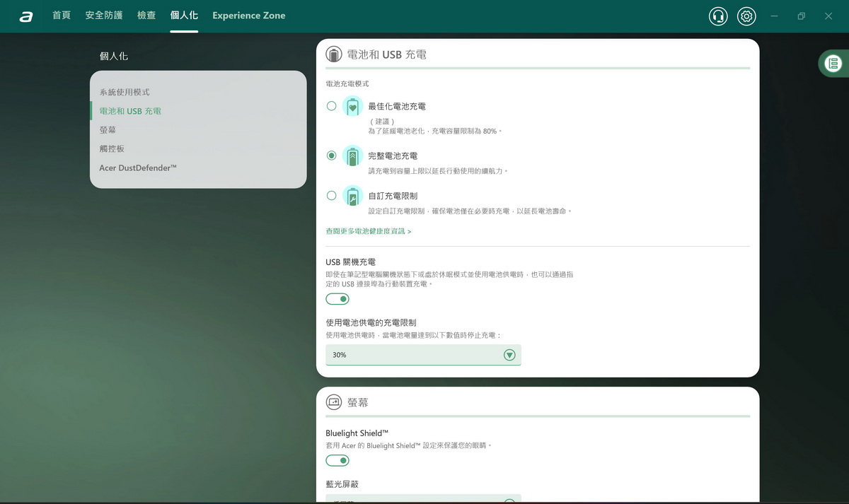Select the 自訂充電限制 radio button
849x504 pixels.
pyautogui.click(x=331, y=196)
